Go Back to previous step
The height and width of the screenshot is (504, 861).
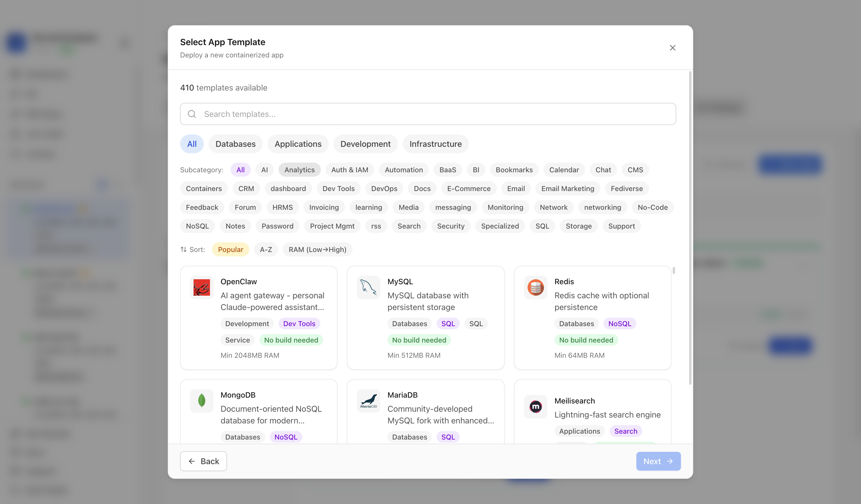coord(203,461)
